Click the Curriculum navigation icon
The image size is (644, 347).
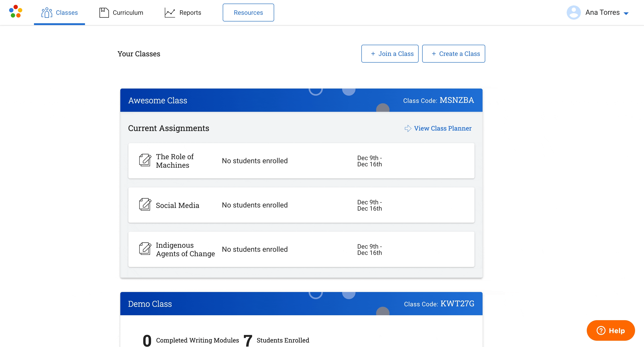(x=104, y=12)
